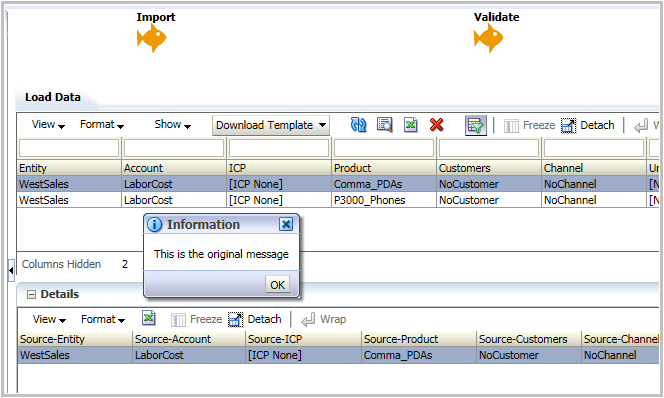Click Freeze in Details toolbar
This screenshot has width=664, height=398.
point(197,319)
